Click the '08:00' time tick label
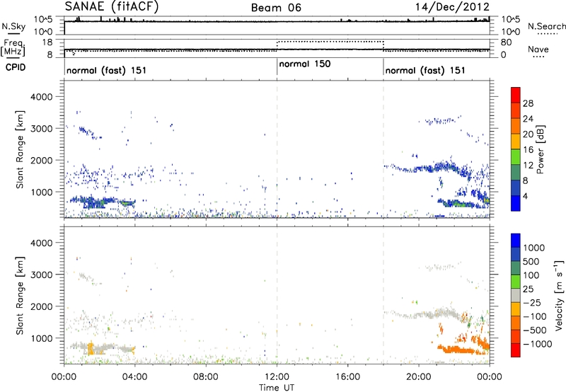The height and width of the screenshot is (392, 566). coord(206,377)
